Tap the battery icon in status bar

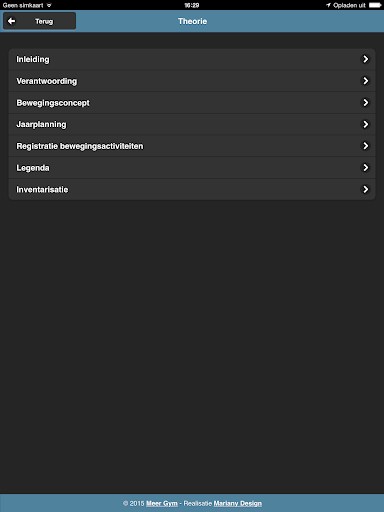point(375,5)
